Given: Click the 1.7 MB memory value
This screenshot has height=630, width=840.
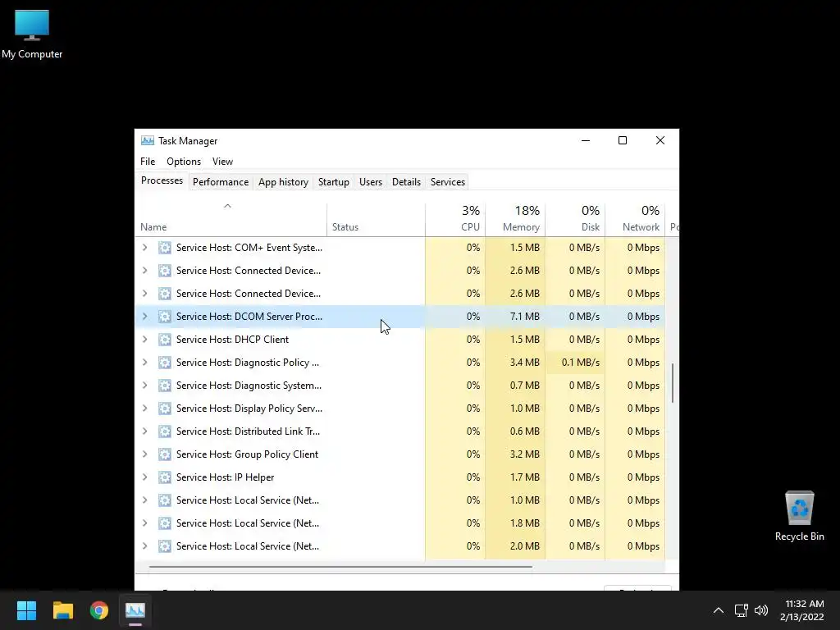Looking at the screenshot, I should coord(524,477).
